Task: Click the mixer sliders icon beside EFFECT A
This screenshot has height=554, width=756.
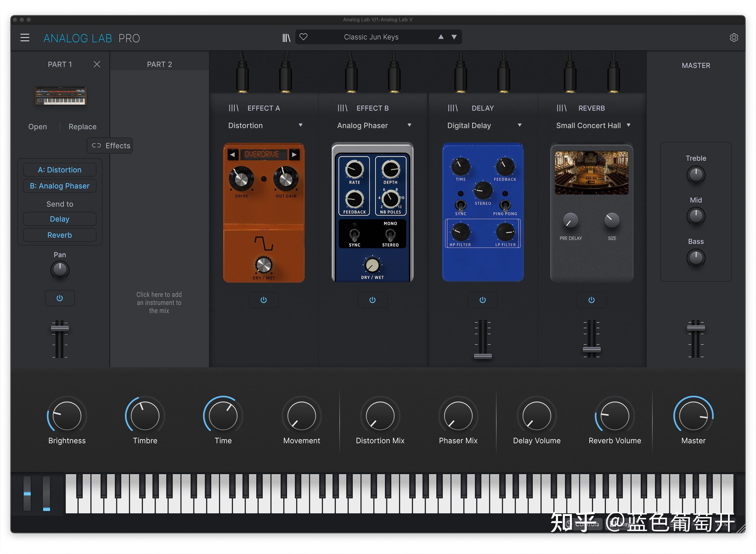Action: point(234,108)
